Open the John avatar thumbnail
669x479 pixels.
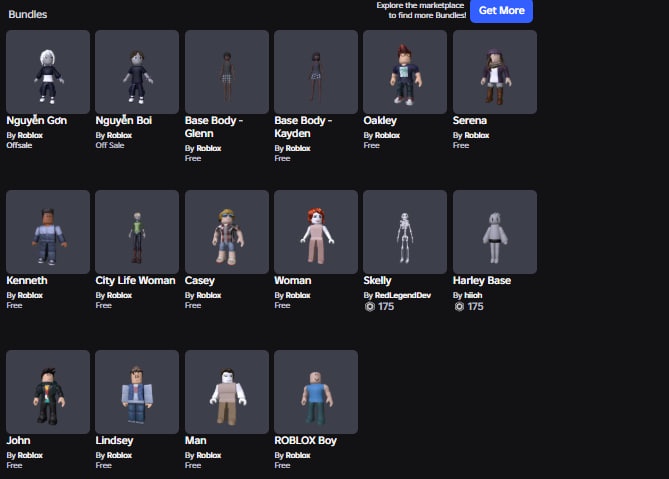(x=48, y=392)
